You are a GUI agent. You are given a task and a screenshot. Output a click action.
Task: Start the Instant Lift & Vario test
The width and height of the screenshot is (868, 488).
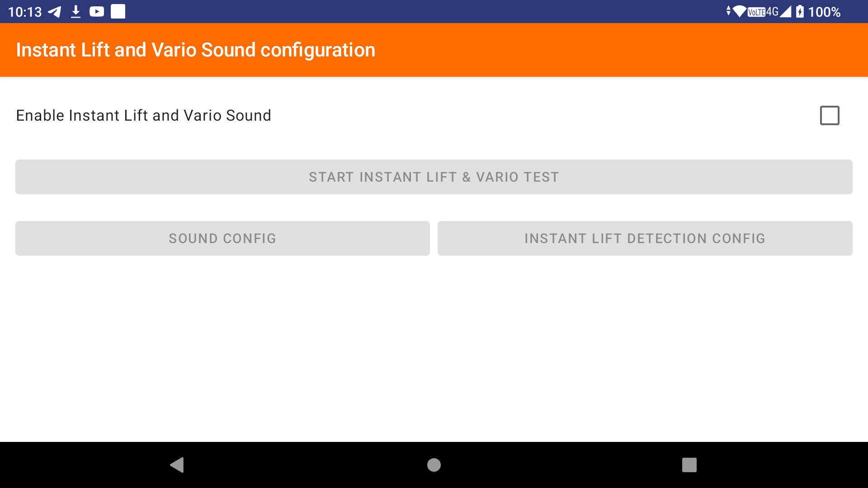(x=434, y=177)
